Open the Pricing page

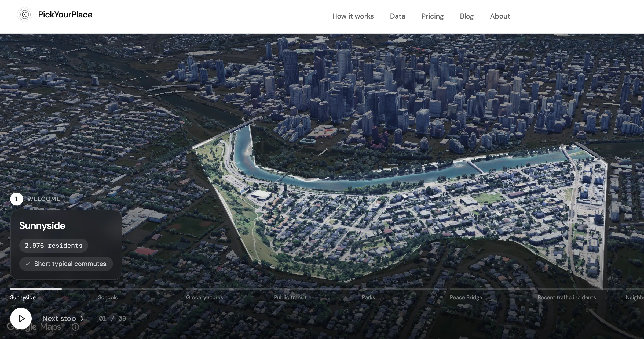[x=433, y=16]
